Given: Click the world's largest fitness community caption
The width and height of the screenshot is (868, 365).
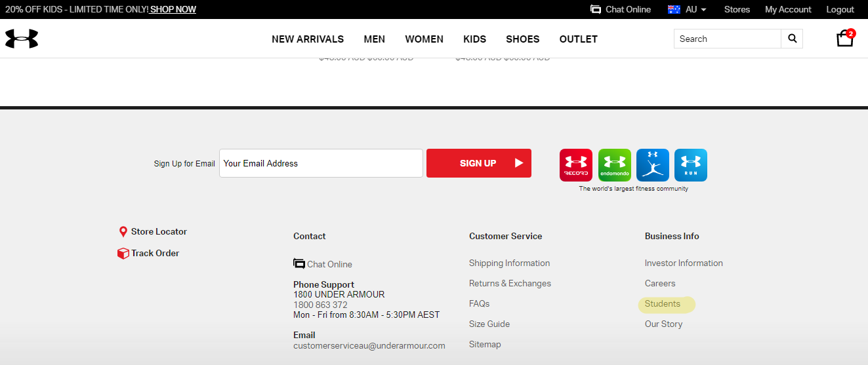Looking at the screenshot, I should (633, 189).
